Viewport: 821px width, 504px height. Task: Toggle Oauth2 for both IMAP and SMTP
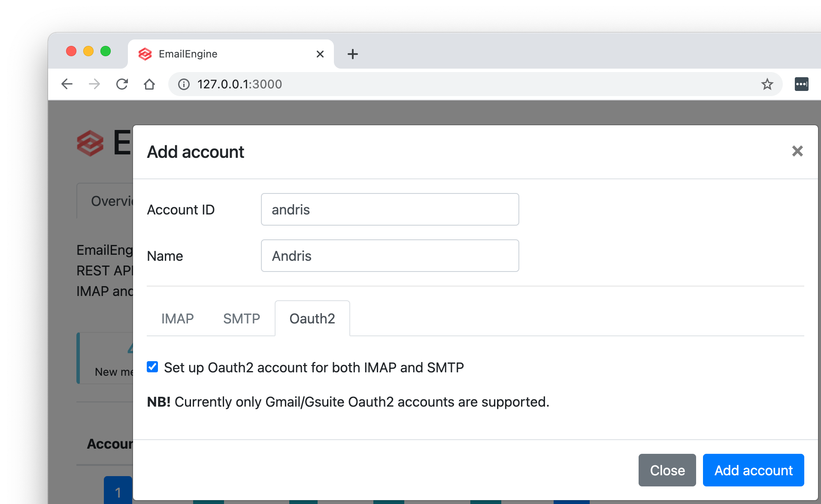point(152,367)
